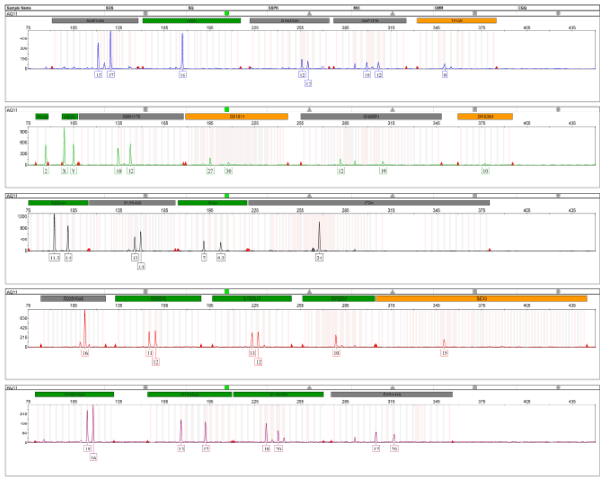Select the Sample Name column header
This screenshot has width=600, height=479.
pos(22,6)
